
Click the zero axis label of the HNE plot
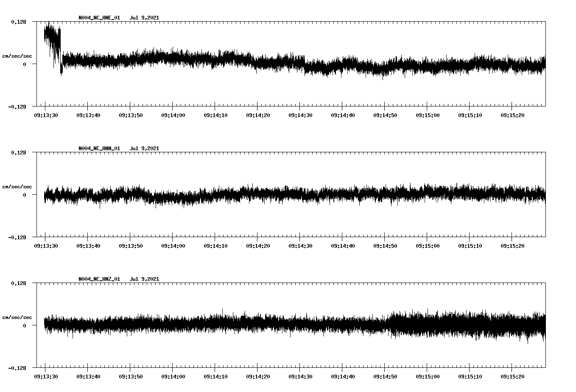25,64
